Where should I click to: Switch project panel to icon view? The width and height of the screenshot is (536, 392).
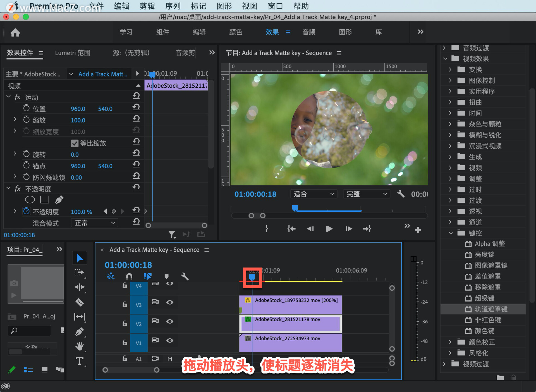tap(45, 370)
